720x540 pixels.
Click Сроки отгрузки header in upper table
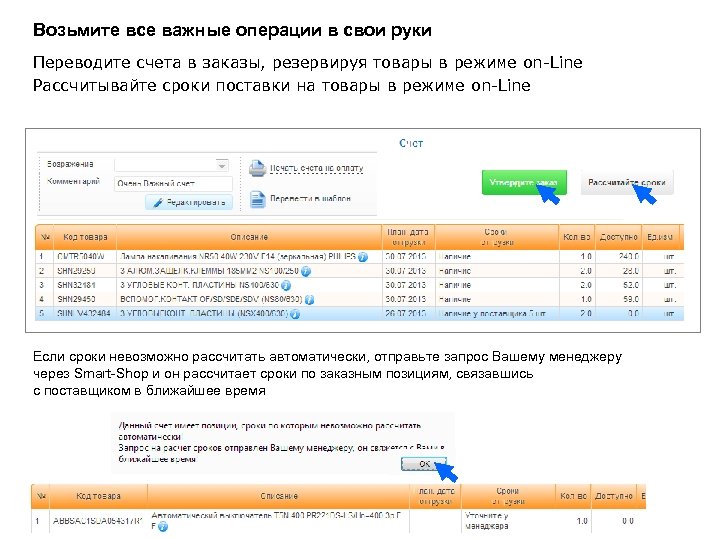coord(497,237)
